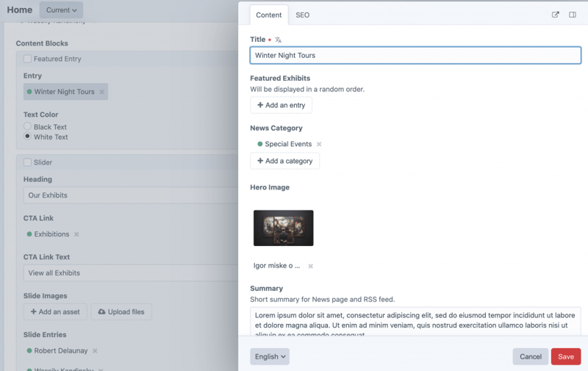Select White Text radio option

point(27,137)
